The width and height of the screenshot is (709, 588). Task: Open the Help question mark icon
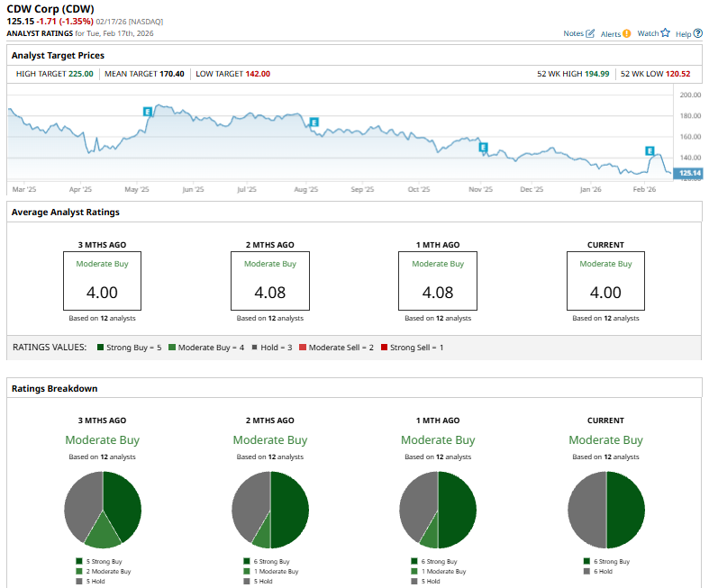click(698, 33)
